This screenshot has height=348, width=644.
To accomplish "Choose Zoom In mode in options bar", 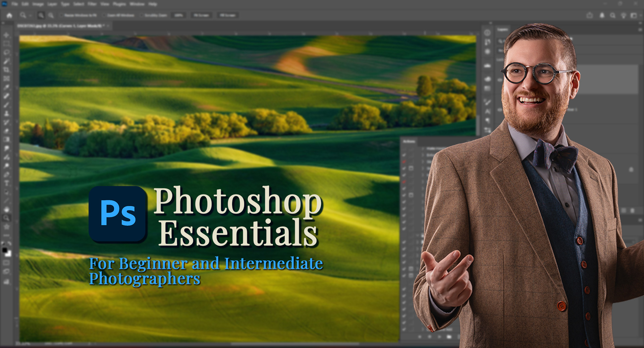I will pos(41,15).
